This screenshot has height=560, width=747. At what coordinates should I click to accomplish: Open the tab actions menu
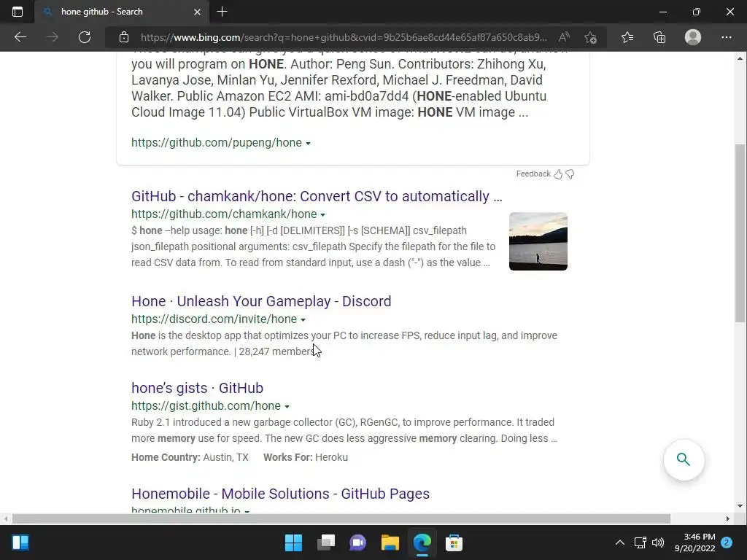18,12
